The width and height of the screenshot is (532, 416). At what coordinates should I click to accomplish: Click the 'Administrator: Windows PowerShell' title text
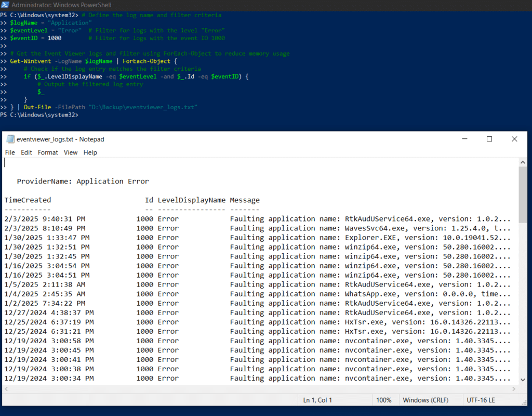click(x=61, y=5)
